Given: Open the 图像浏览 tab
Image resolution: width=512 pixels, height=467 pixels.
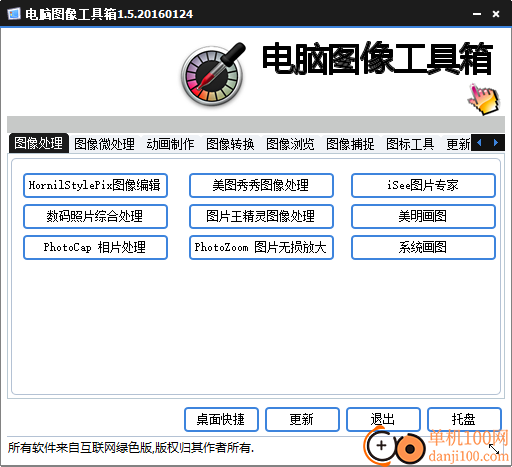Looking at the screenshot, I should pos(290,144).
